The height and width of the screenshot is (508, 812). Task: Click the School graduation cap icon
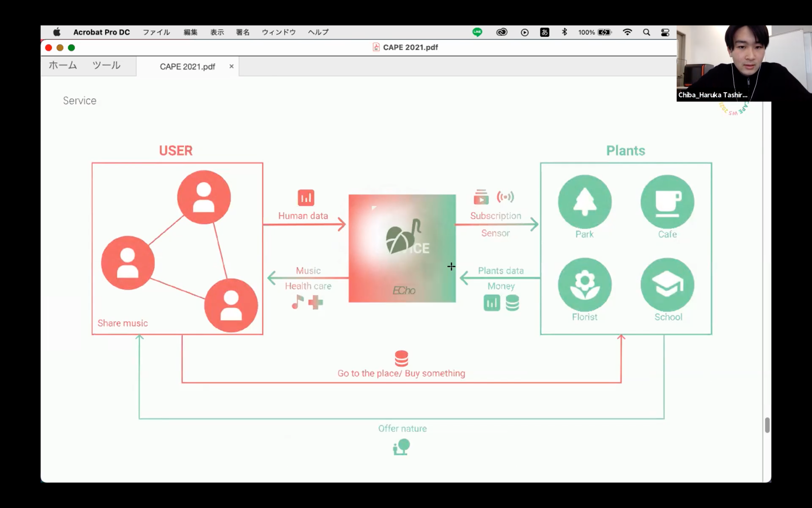point(667,284)
